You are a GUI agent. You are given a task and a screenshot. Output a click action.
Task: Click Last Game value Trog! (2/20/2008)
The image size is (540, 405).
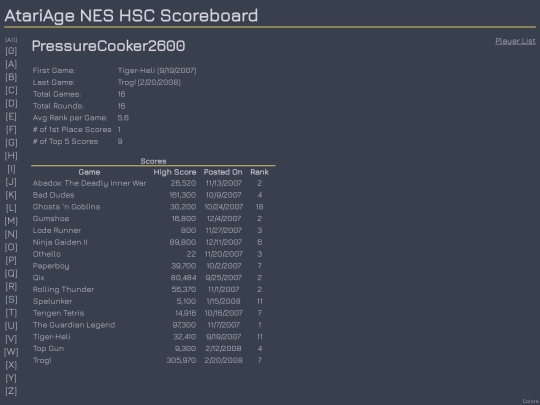pos(149,82)
